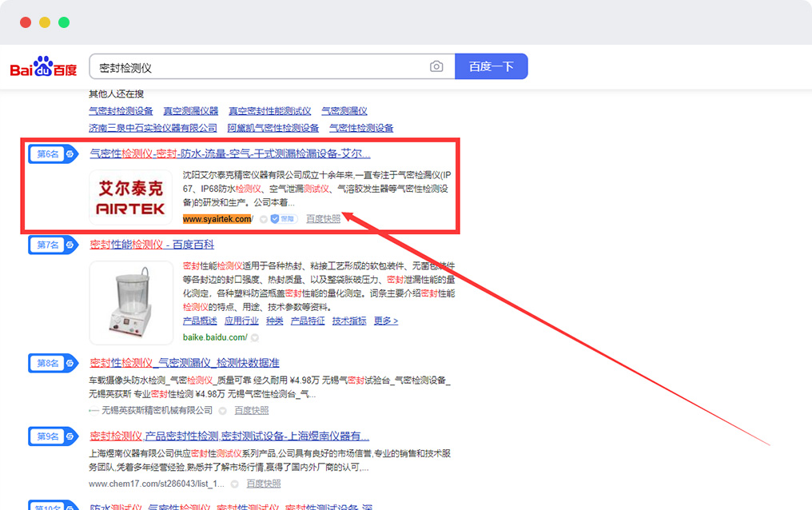Viewport: 812px width, 510px height.
Task: Open 百度快照 for the 无锡英荻斯 result
Action: pos(252,411)
